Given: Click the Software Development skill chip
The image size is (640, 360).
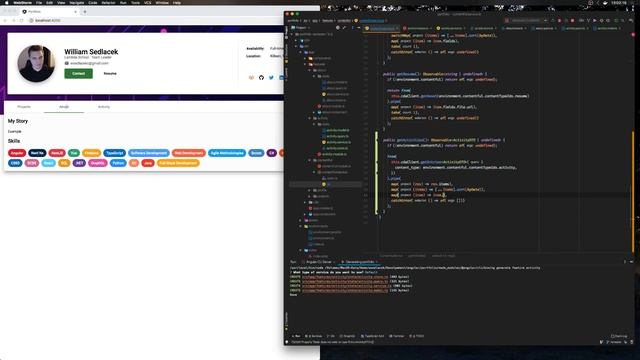Looking at the screenshot, I should click(149, 153).
